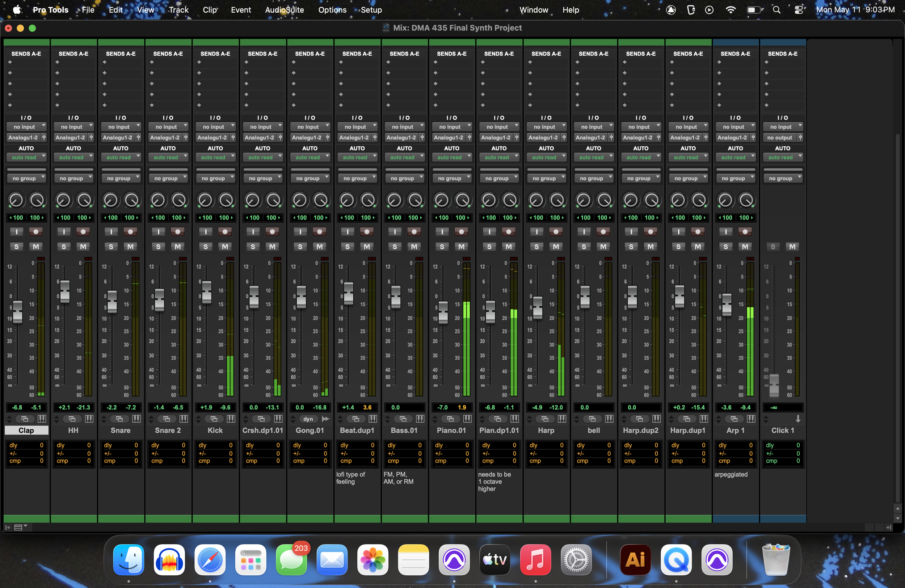Open the Setup menu
This screenshot has width=905, height=588.
371,10
